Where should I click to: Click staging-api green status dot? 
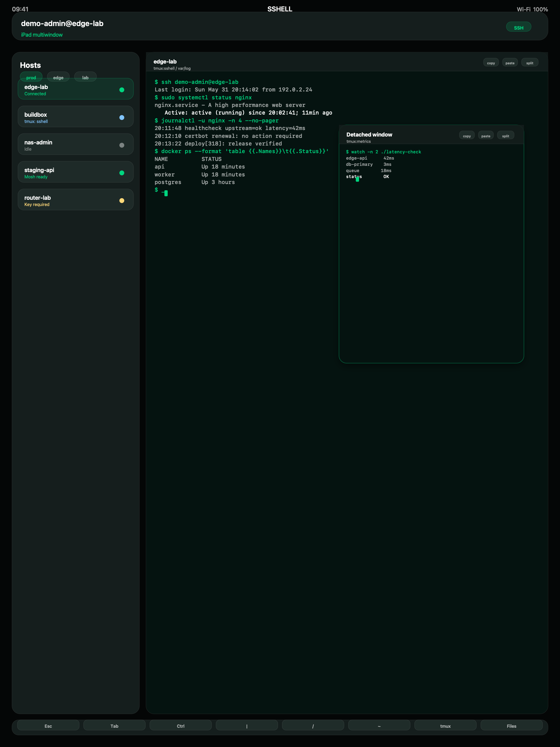pos(122,173)
